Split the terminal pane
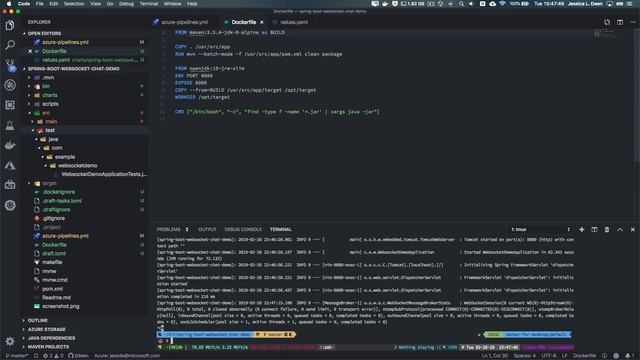Image resolution: width=640 pixels, height=360 pixels. coord(594,229)
